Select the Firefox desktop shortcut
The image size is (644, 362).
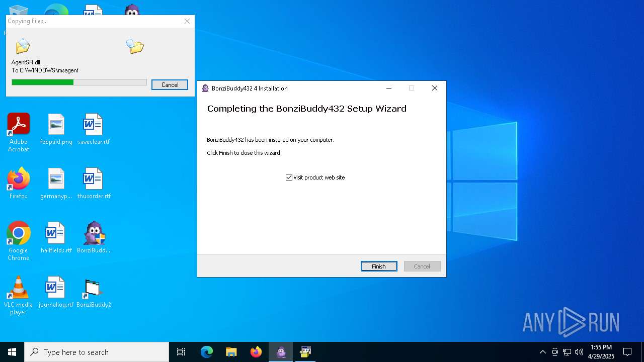point(19,184)
